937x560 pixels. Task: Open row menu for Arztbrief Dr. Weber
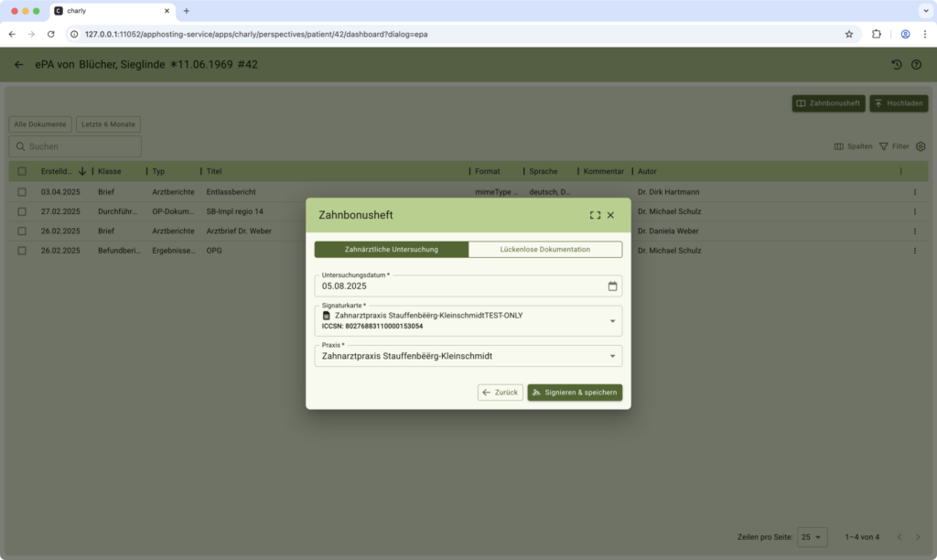[914, 232]
